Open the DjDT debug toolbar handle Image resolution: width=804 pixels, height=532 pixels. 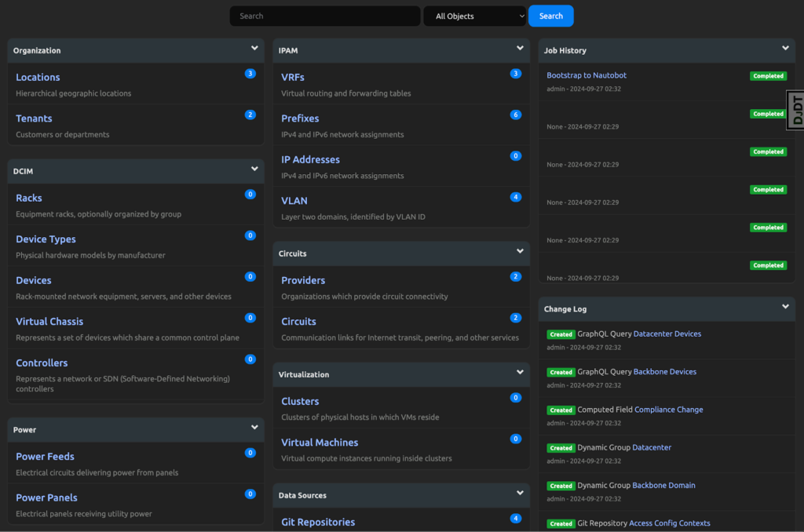[795, 110]
